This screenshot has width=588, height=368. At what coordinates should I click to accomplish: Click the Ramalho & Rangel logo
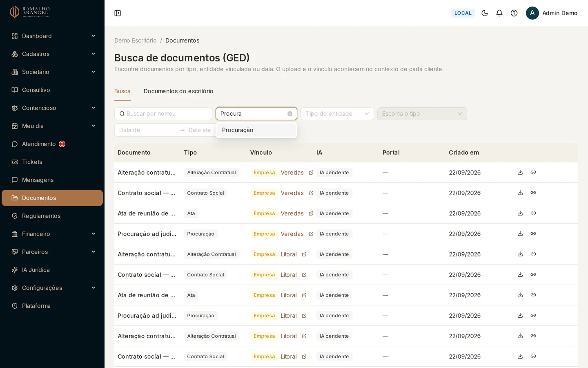(29, 12)
